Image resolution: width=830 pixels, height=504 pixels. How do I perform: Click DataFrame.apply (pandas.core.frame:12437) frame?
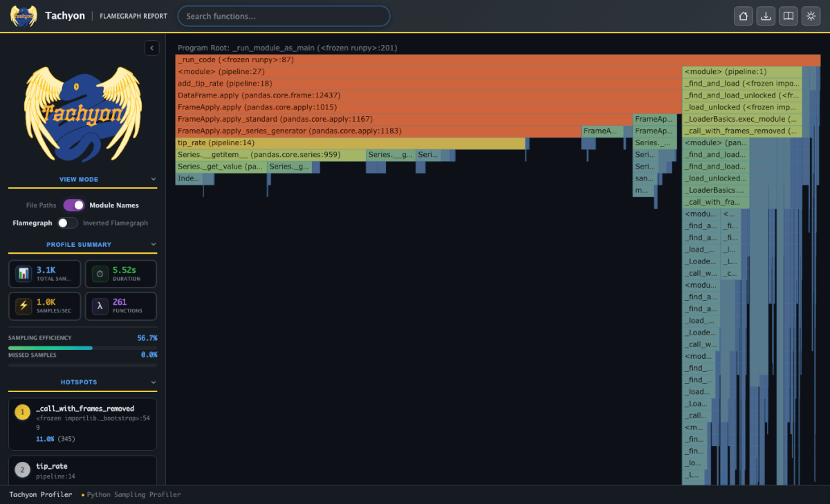pyautogui.click(x=428, y=95)
